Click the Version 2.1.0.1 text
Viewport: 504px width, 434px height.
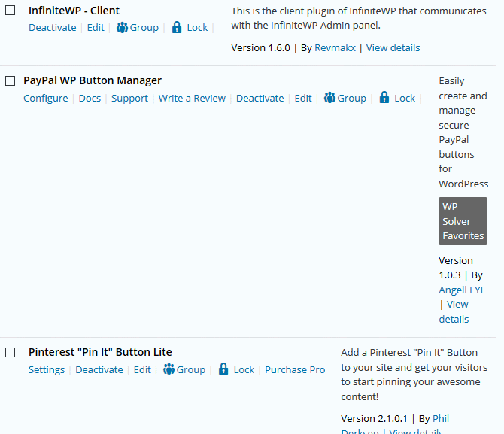point(374,418)
